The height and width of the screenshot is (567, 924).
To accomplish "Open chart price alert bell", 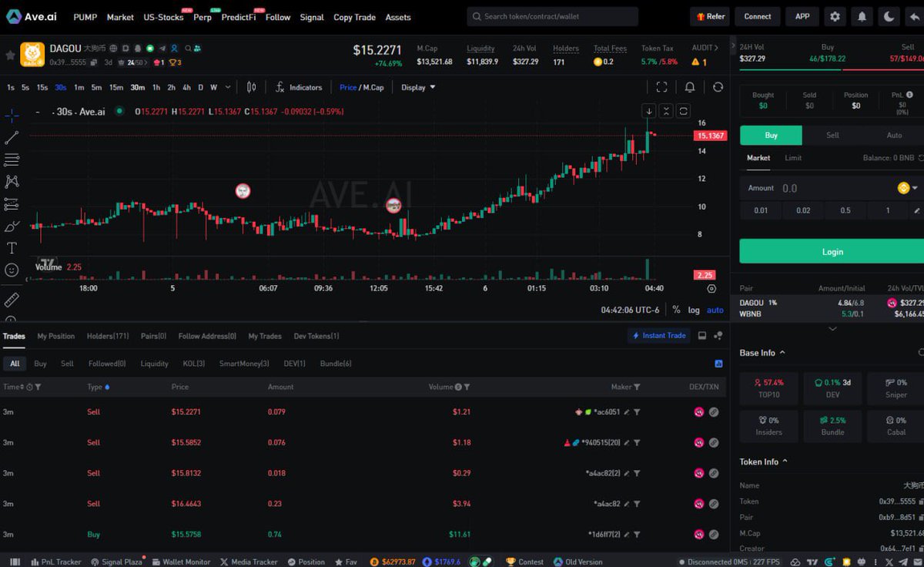I will pos(690,87).
